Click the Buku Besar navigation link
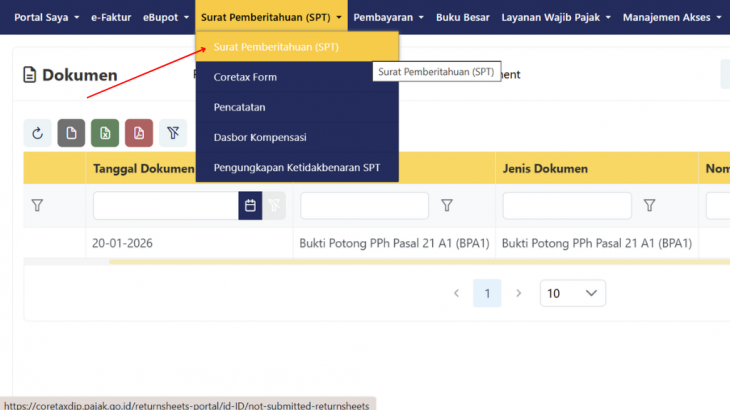The height and width of the screenshot is (410, 730). tap(462, 17)
